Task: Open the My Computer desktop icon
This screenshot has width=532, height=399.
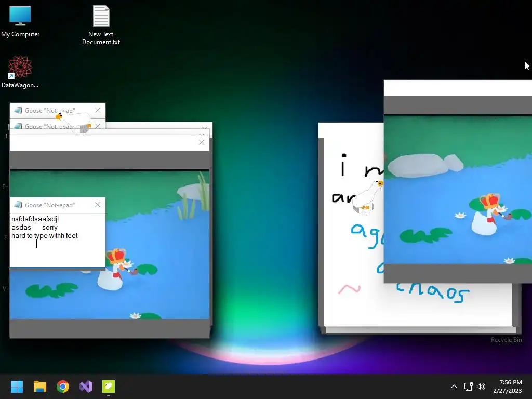Action: click(20, 21)
